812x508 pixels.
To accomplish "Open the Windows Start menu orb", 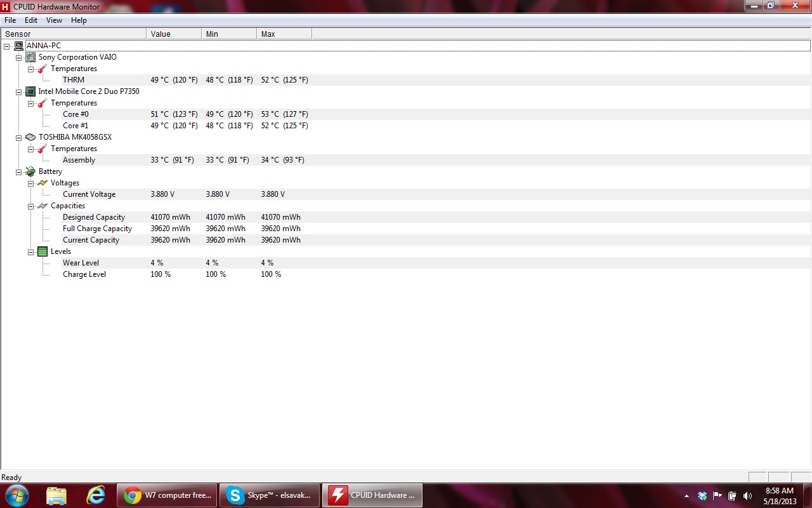I will tap(16, 495).
